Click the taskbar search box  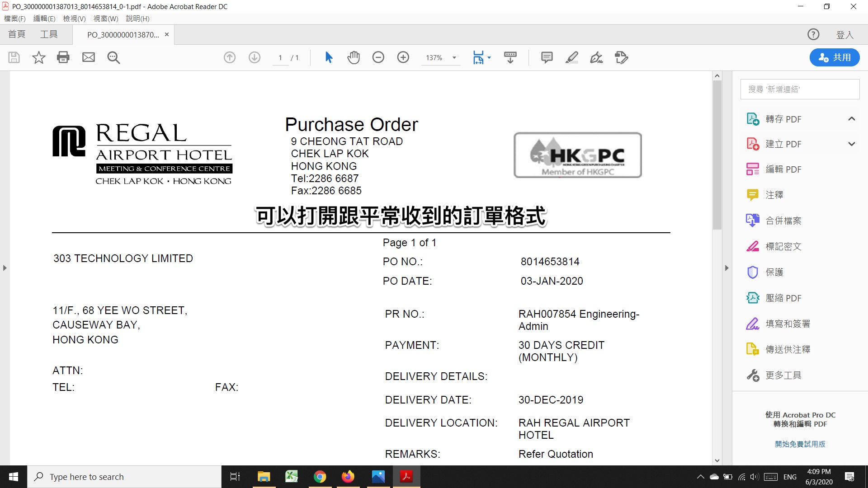(124, 477)
